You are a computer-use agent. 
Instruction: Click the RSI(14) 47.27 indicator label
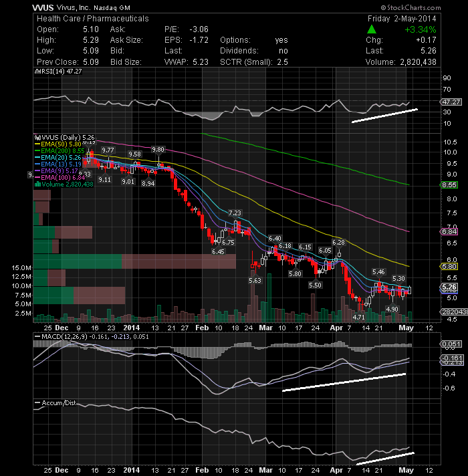pos(62,72)
